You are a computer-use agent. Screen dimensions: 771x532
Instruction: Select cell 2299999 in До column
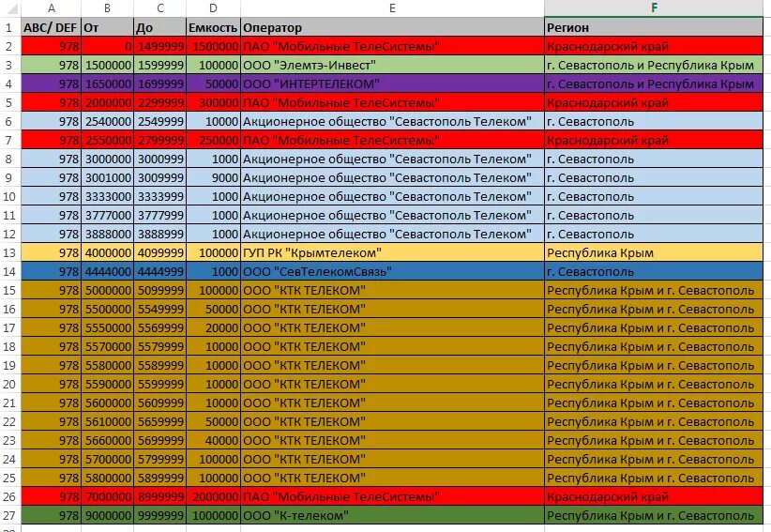pos(159,103)
